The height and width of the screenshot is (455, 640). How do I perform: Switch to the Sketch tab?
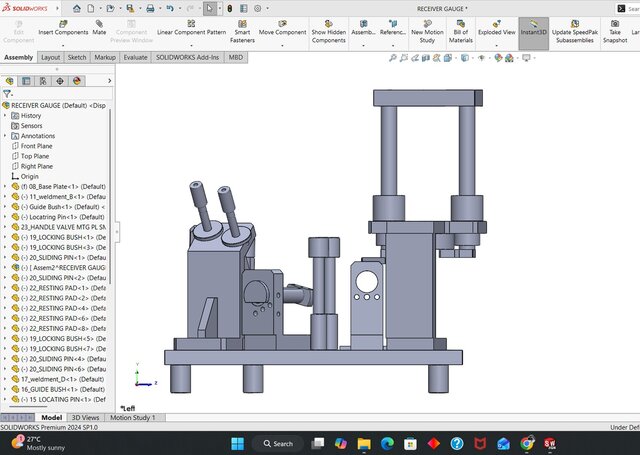click(77, 58)
